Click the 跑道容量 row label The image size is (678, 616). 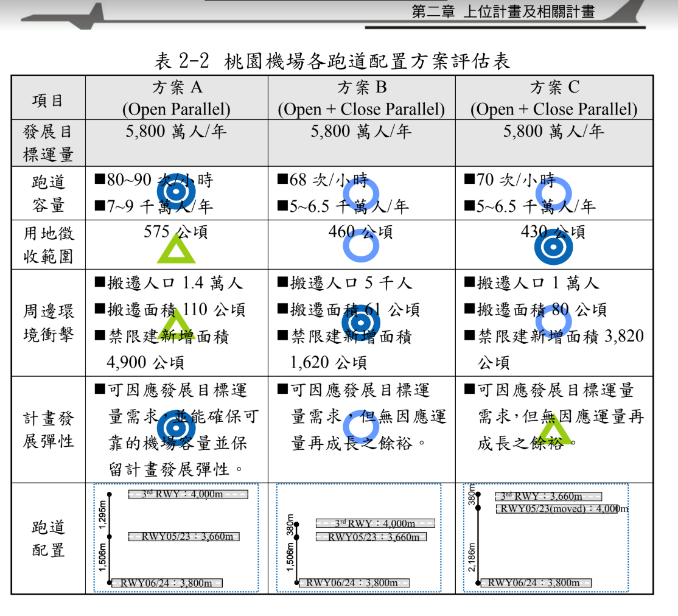click(48, 194)
